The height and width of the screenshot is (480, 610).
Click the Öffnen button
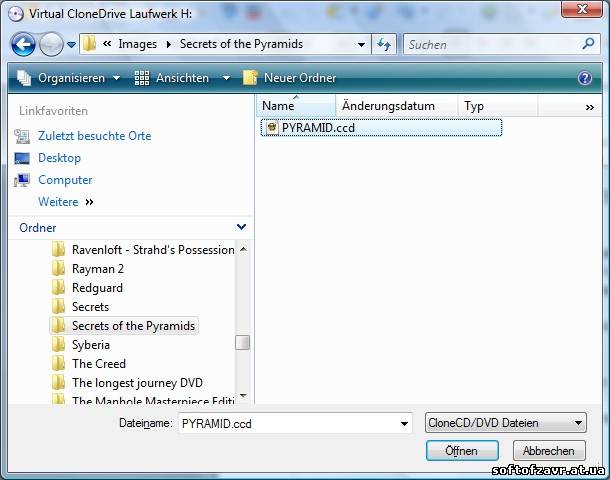tap(462, 451)
